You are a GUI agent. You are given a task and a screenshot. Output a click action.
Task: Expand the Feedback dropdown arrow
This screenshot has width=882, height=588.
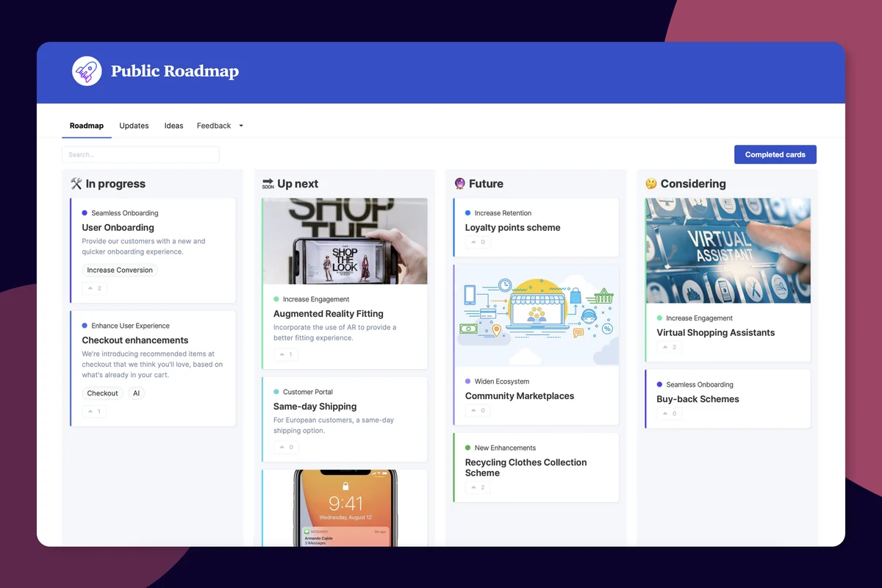[x=241, y=126]
